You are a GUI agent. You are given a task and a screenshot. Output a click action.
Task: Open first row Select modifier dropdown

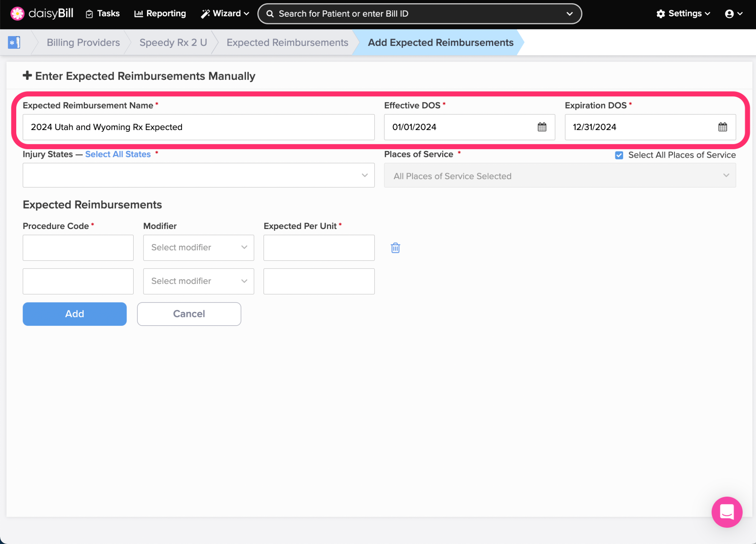pos(199,247)
